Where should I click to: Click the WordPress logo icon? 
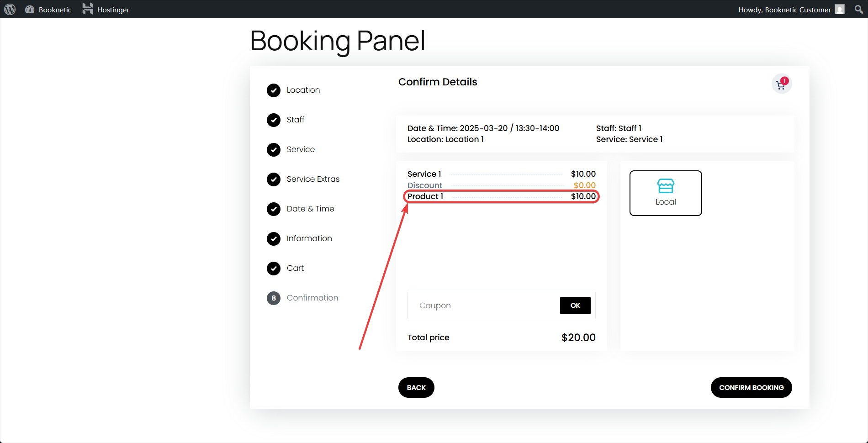(10, 9)
